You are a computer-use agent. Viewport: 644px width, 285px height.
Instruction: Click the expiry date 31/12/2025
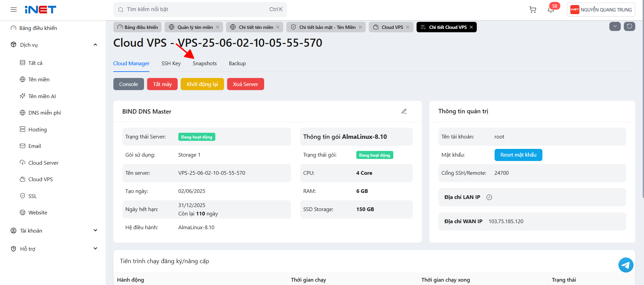(x=192, y=205)
